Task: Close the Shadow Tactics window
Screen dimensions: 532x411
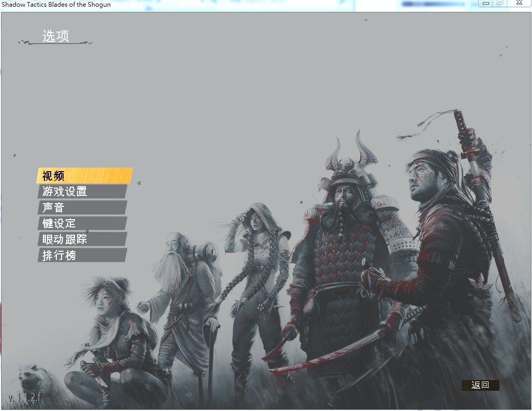Action: point(519,3)
